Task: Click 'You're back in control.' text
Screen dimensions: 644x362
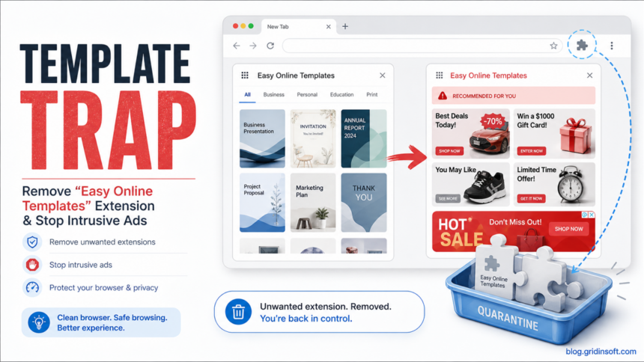Action: click(306, 319)
